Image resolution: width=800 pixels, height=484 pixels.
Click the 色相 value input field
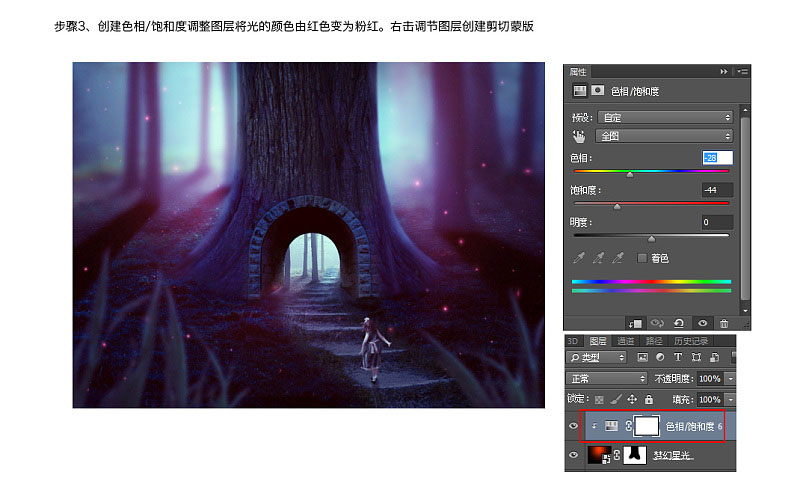tap(717, 158)
